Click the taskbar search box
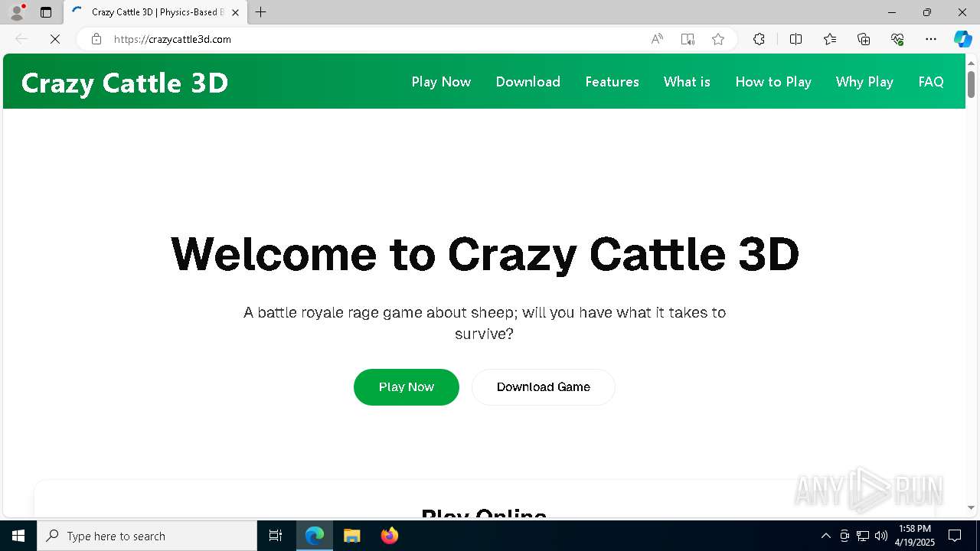The image size is (980, 551). pos(147,536)
